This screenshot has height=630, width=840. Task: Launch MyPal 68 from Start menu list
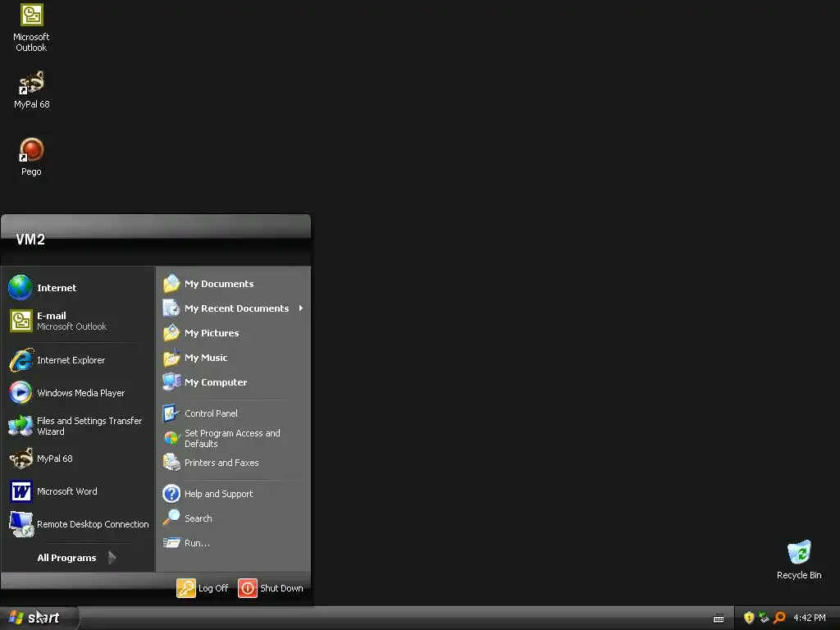(78, 459)
